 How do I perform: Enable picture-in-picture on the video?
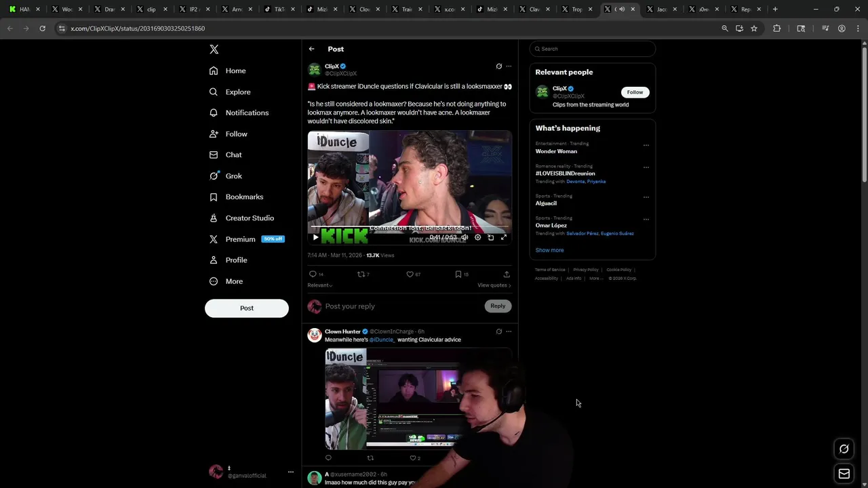[x=491, y=237]
